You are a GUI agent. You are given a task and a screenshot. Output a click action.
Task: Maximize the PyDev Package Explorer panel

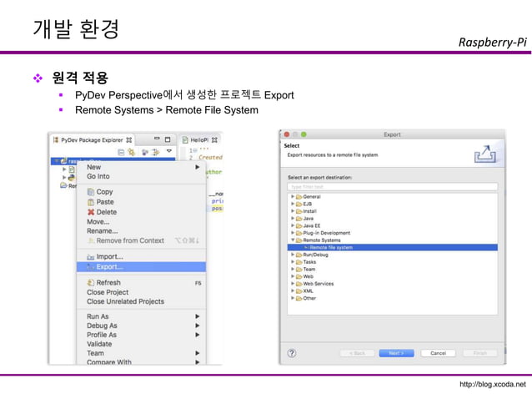coord(168,139)
